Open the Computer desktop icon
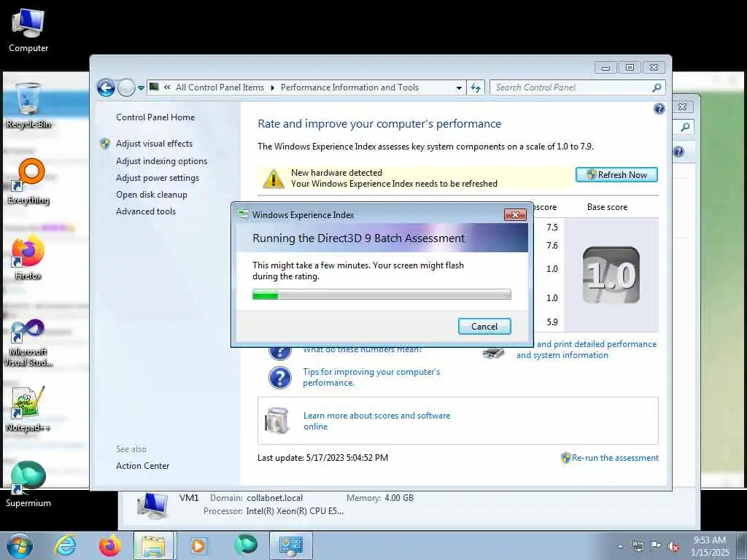Screen dimensions: 747x560 click(28, 31)
